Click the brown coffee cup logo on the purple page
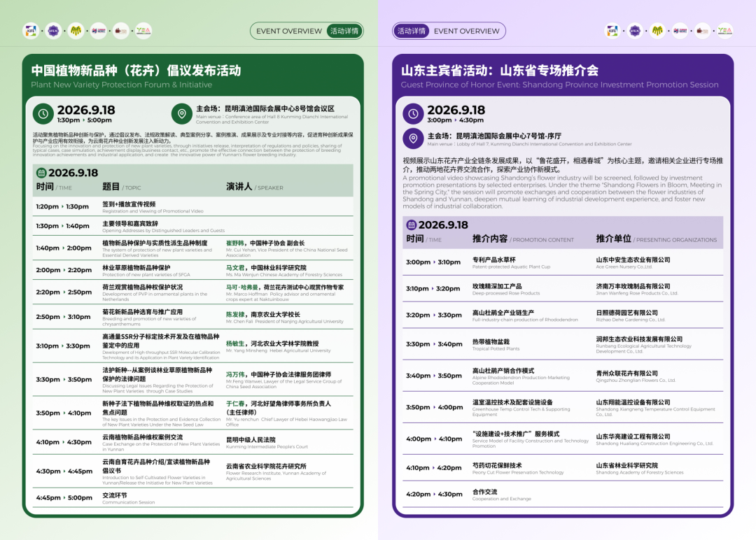 [703, 31]
